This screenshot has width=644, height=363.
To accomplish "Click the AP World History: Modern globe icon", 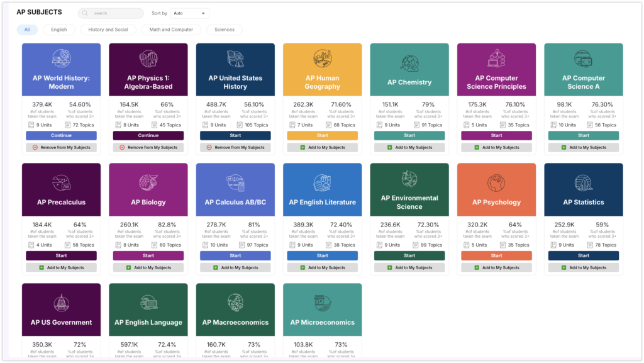I will click(61, 59).
